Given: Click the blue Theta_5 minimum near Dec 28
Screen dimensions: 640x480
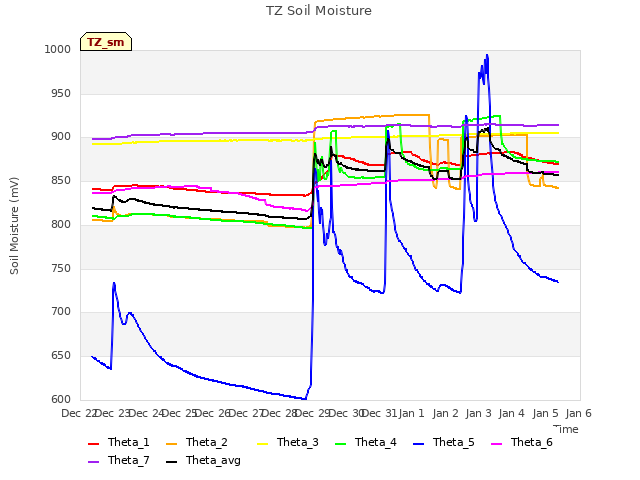Looking at the screenshot, I should click(304, 399).
